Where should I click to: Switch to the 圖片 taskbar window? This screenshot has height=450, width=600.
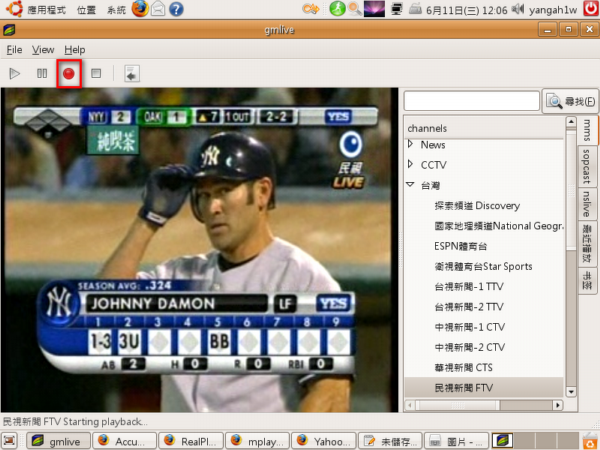pos(457,441)
